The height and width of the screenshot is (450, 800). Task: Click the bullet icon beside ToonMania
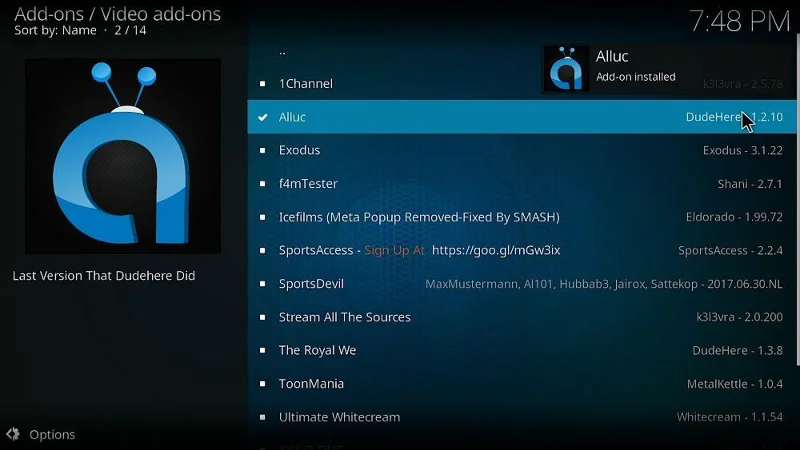pyautogui.click(x=262, y=384)
